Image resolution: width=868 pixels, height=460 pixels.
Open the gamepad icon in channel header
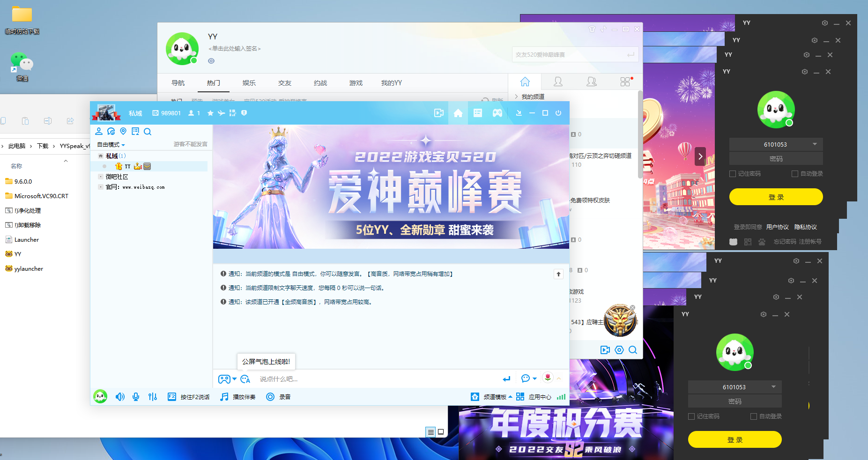click(x=497, y=113)
